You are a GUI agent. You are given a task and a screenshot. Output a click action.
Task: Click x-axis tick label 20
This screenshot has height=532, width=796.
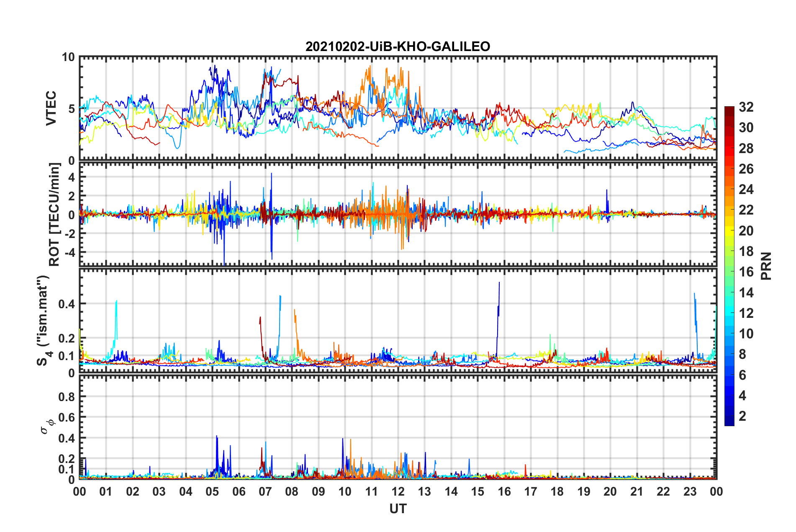(x=610, y=491)
